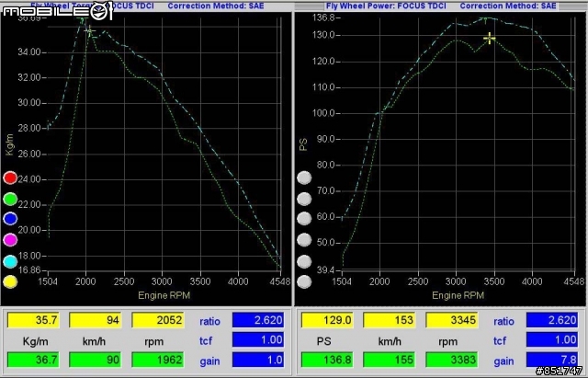Select the yellow power field showing 129.0

(x=327, y=320)
